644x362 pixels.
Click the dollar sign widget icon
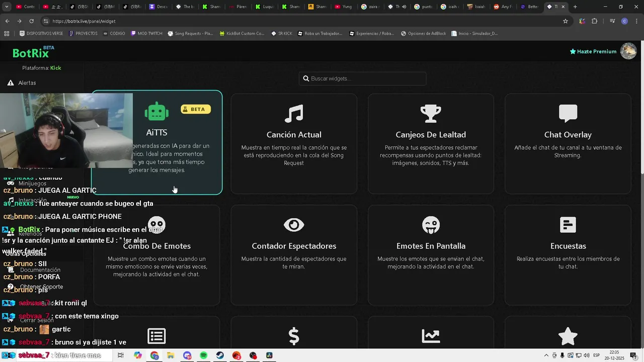294,336
